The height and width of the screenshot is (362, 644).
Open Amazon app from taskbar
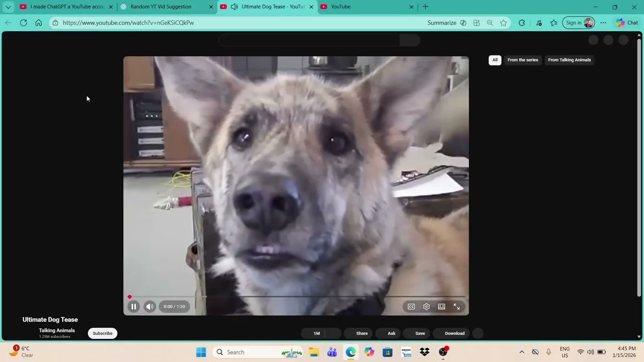(406, 352)
